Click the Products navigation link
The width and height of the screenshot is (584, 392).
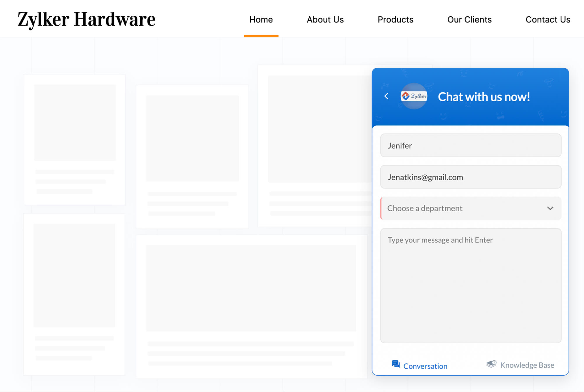point(395,19)
